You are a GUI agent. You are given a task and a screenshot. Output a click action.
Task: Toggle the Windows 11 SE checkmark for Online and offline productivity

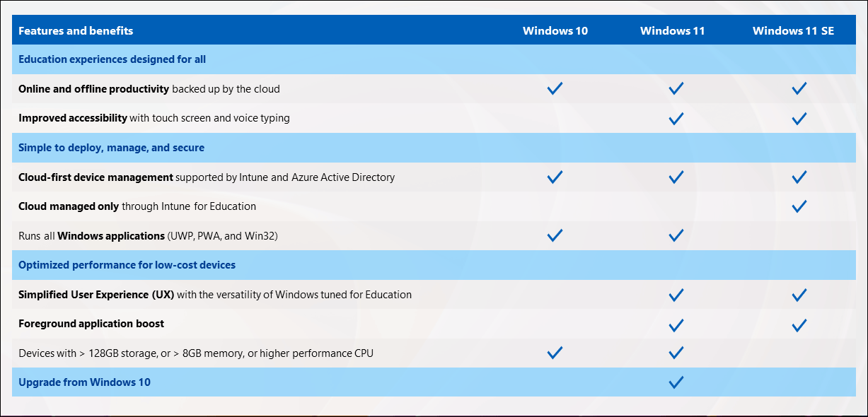coord(799,88)
